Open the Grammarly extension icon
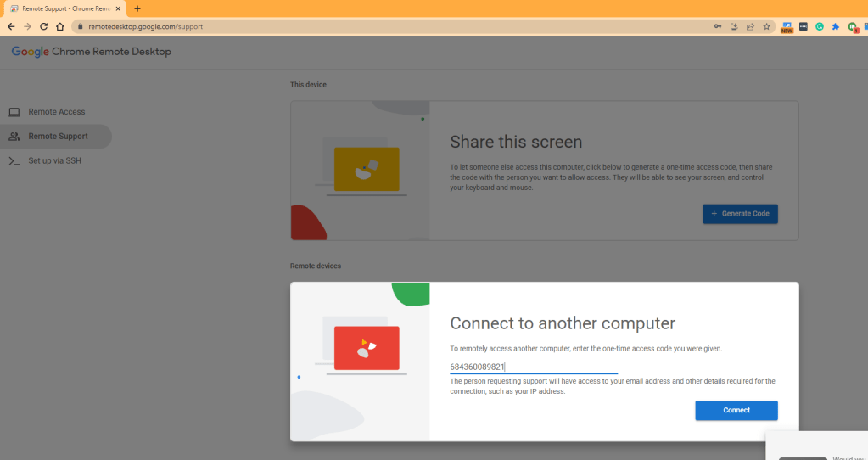868x460 pixels. pyautogui.click(x=820, y=26)
